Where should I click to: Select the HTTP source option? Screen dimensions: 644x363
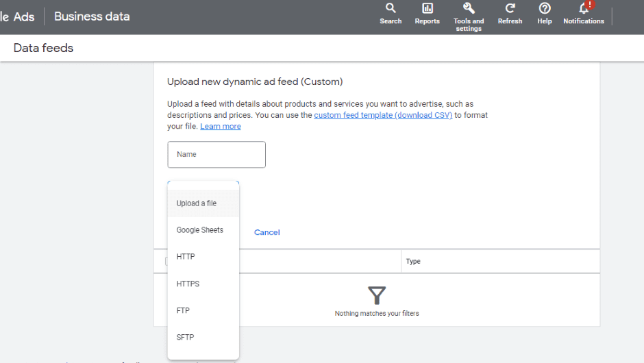tap(186, 257)
